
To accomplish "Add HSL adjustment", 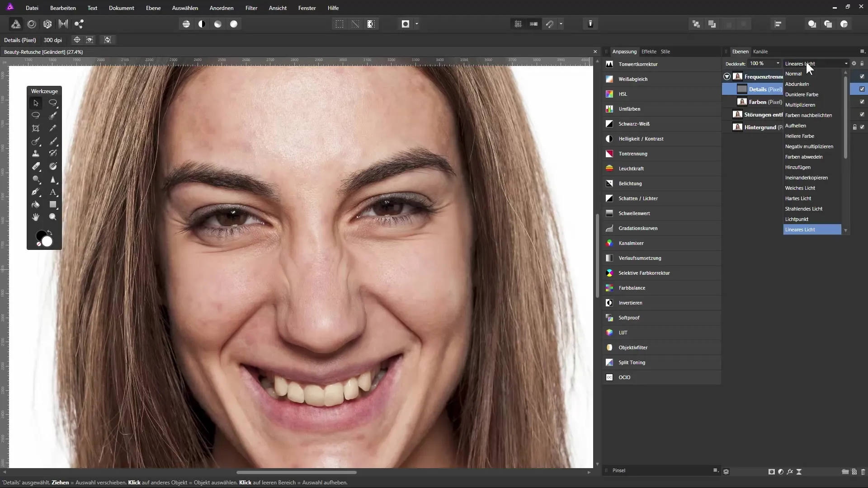I will coord(661,94).
